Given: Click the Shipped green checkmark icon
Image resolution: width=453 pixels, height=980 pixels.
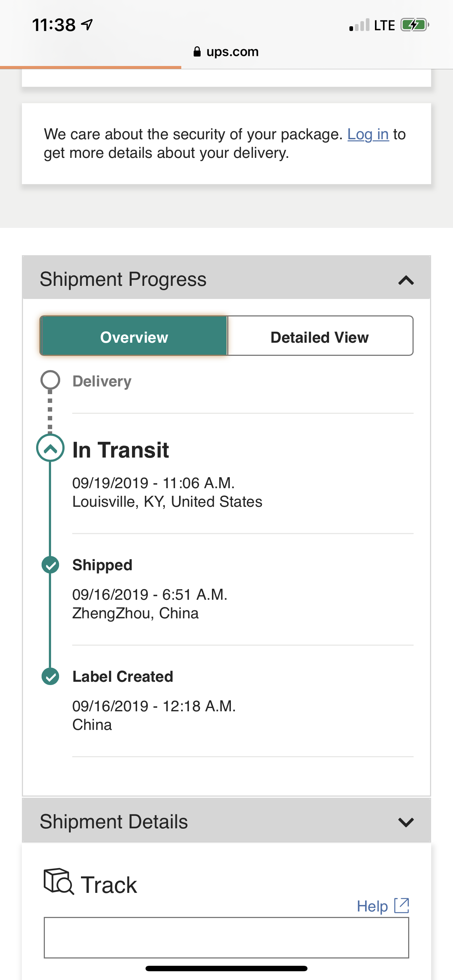Looking at the screenshot, I should click(50, 565).
